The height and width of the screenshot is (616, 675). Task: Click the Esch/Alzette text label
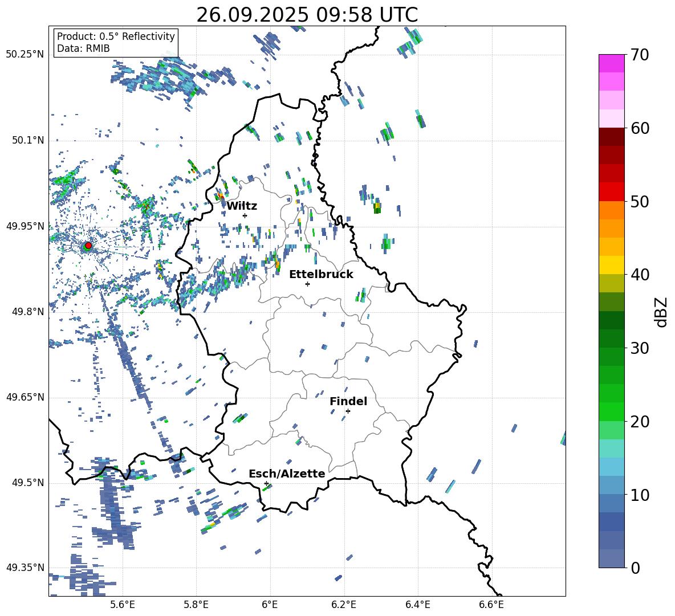pos(287,474)
